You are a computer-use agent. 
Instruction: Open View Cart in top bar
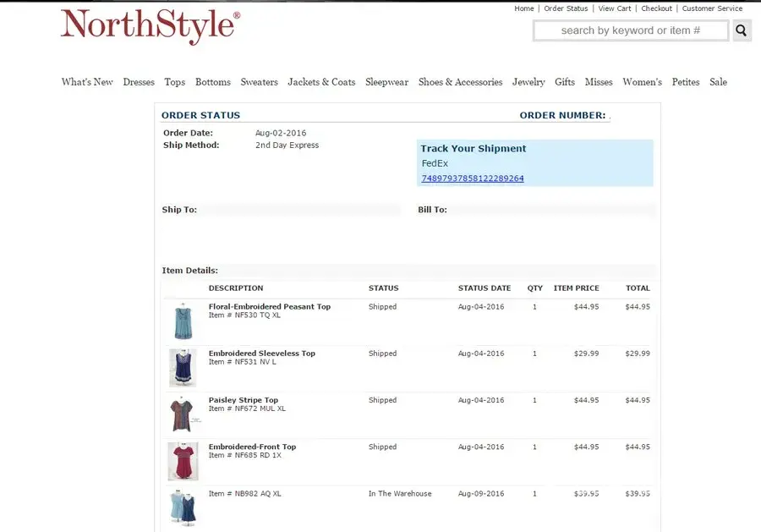[x=615, y=8]
